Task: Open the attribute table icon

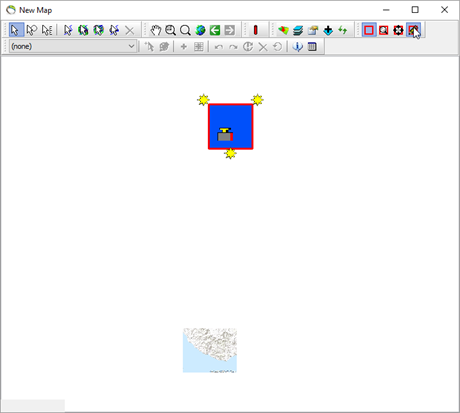Action: [312, 47]
